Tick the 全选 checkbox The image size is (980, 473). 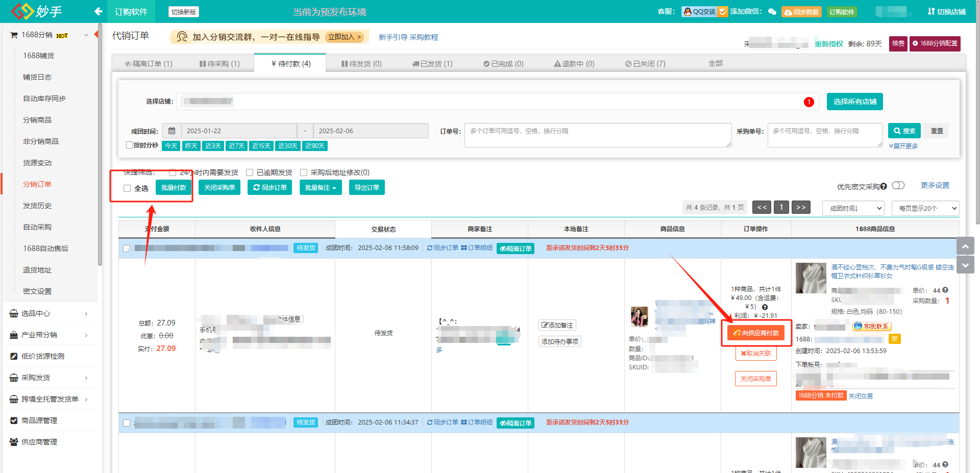pos(127,188)
